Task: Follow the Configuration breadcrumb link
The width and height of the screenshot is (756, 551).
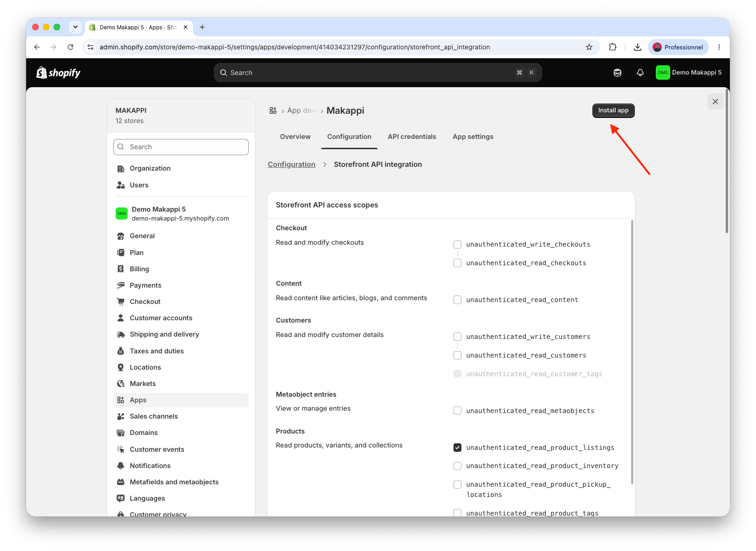Action: tap(291, 165)
